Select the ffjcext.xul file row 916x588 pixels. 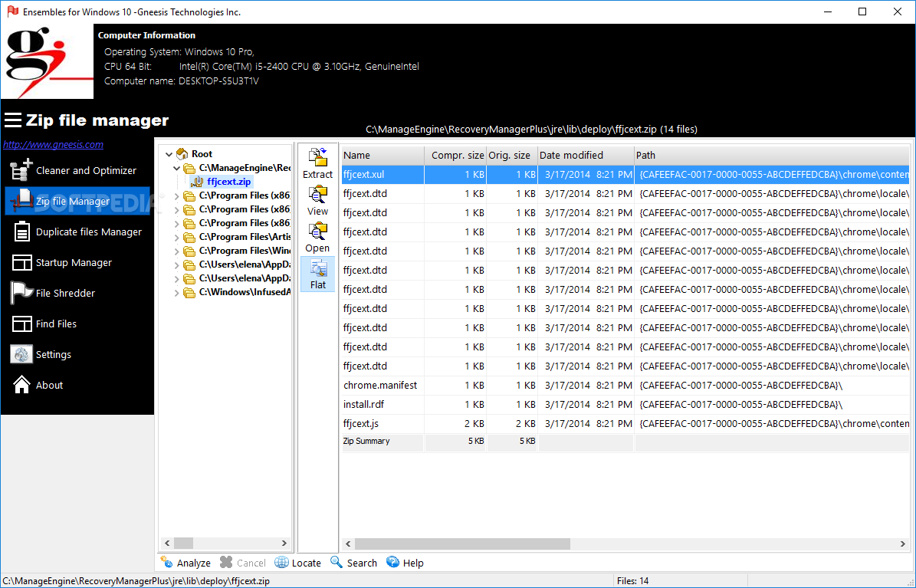[625, 174]
